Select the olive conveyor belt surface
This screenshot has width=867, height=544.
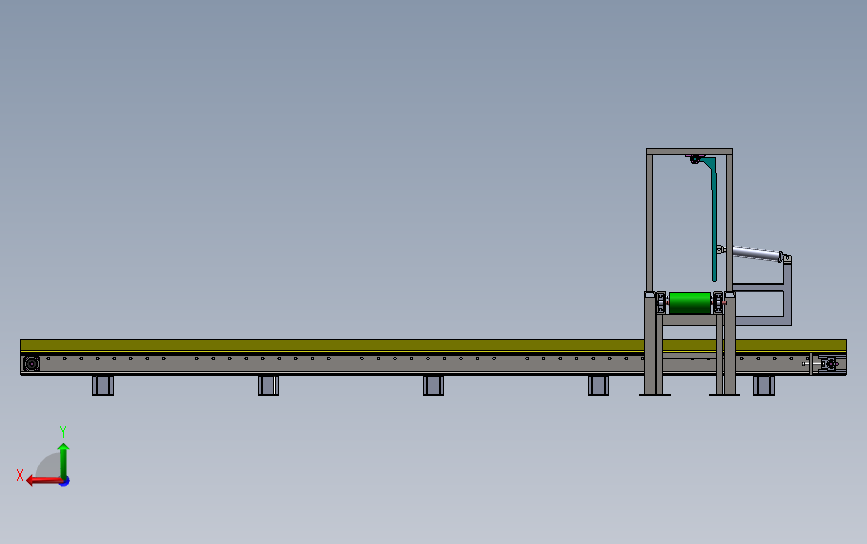point(433,346)
